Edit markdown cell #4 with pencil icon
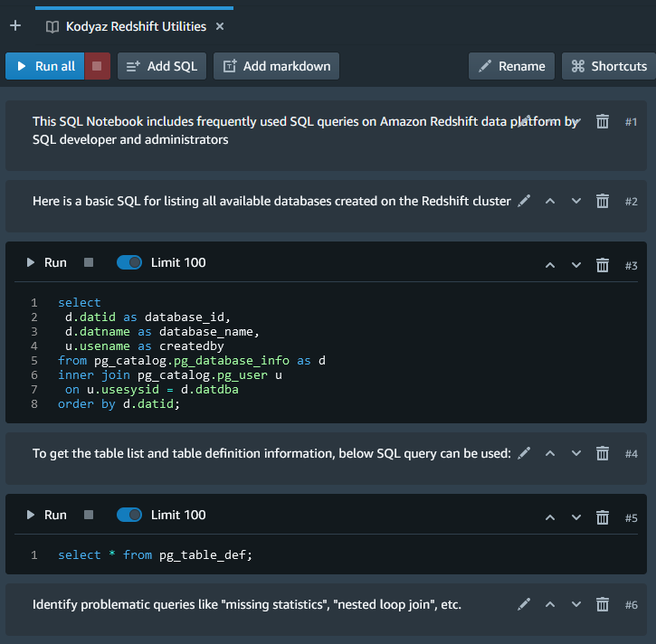The width and height of the screenshot is (656, 644). coord(524,453)
